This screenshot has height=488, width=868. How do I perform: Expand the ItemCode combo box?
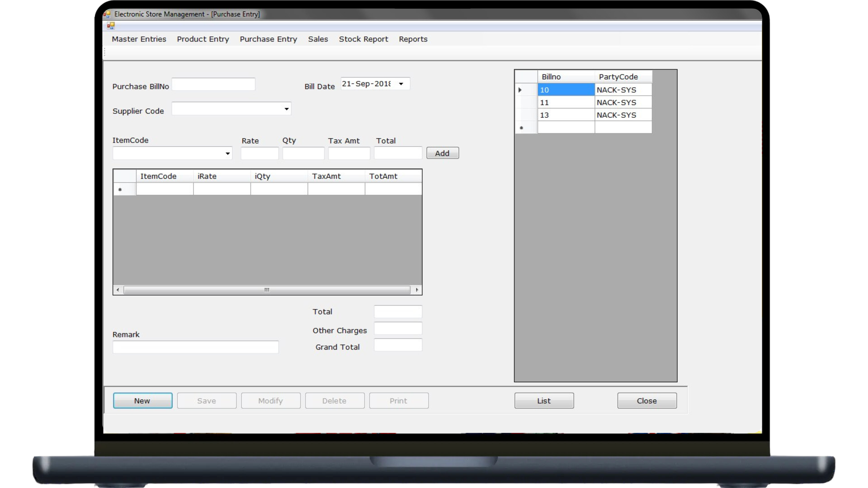tap(228, 154)
